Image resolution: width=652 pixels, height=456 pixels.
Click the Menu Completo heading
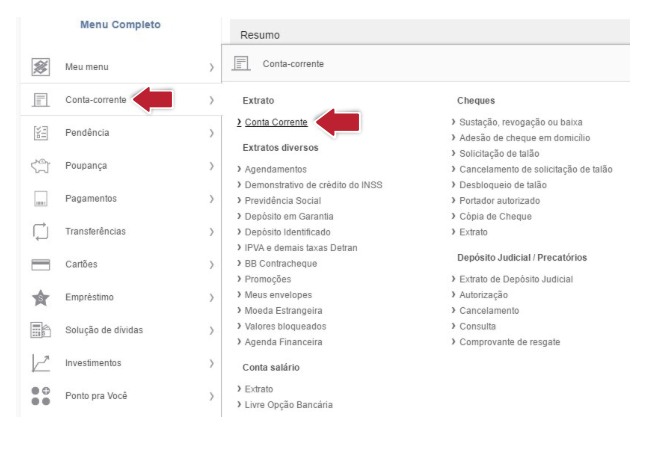(x=121, y=25)
